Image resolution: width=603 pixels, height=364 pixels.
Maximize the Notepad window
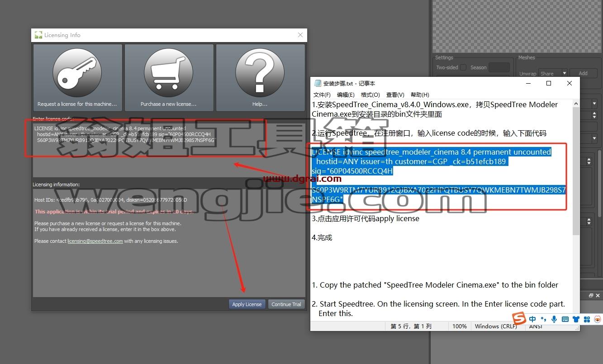pyautogui.click(x=549, y=83)
